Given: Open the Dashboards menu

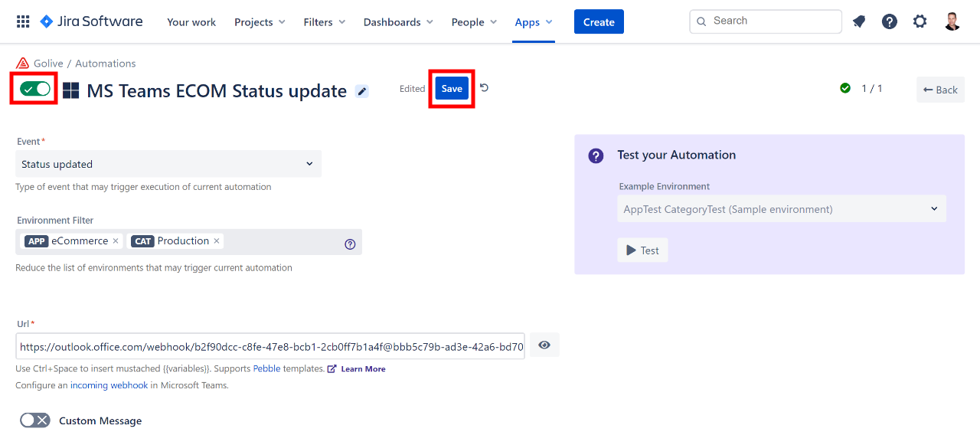Looking at the screenshot, I should tap(398, 22).
